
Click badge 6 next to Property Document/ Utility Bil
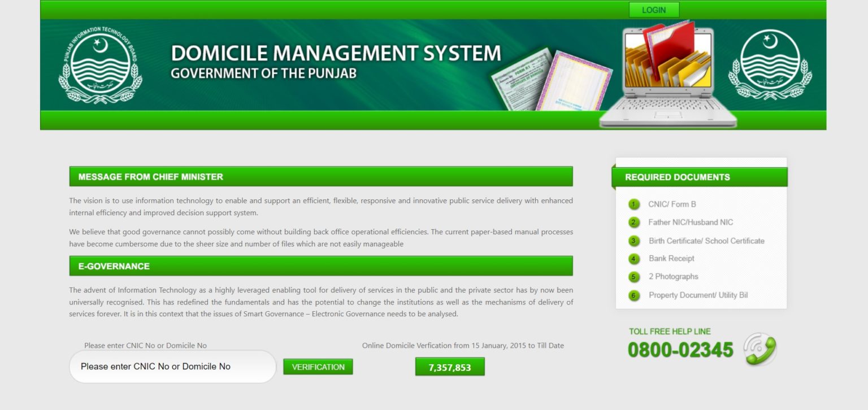633,295
